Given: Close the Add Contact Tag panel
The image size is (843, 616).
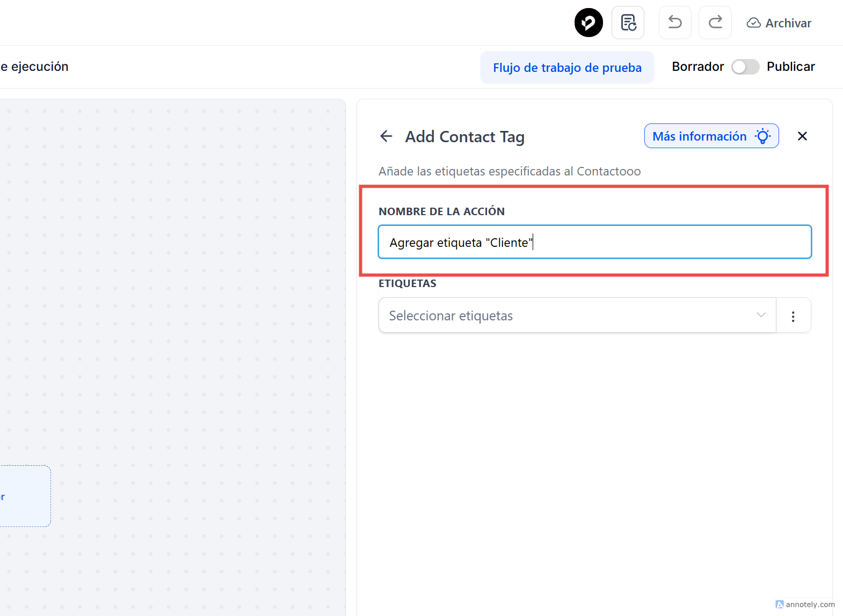Looking at the screenshot, I should (802, 136).
